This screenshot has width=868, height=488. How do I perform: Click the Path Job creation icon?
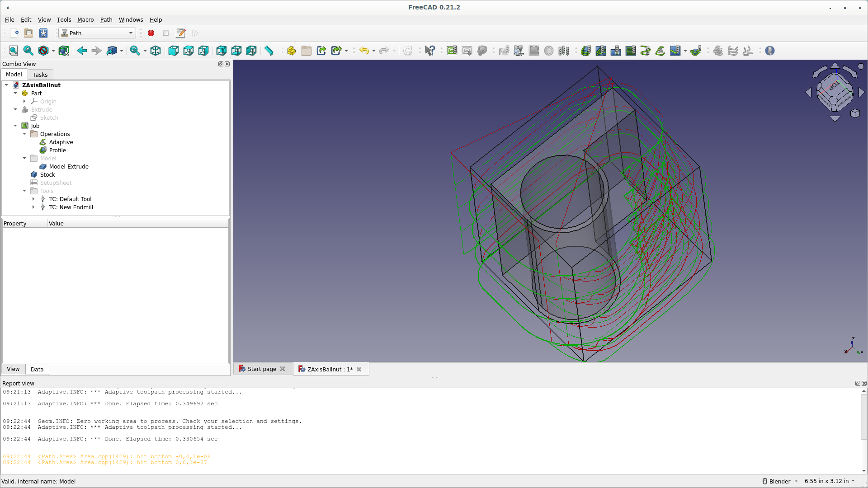tap(452, 51)
